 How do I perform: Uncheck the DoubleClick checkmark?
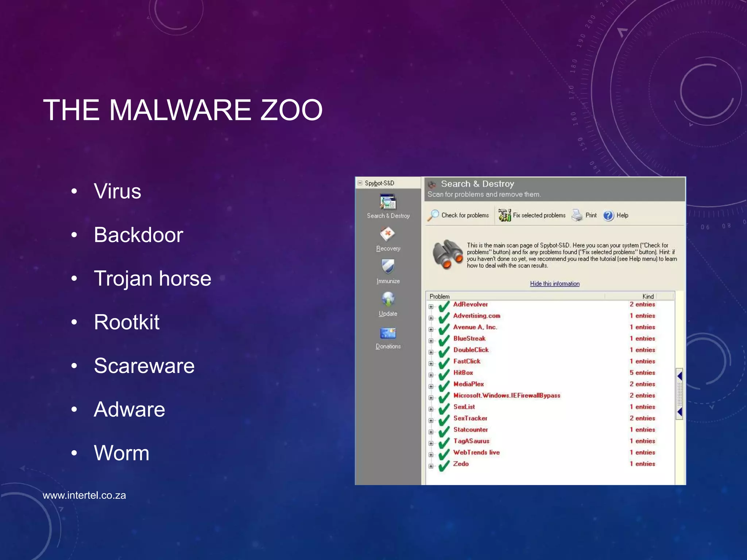tap(444, 352)
